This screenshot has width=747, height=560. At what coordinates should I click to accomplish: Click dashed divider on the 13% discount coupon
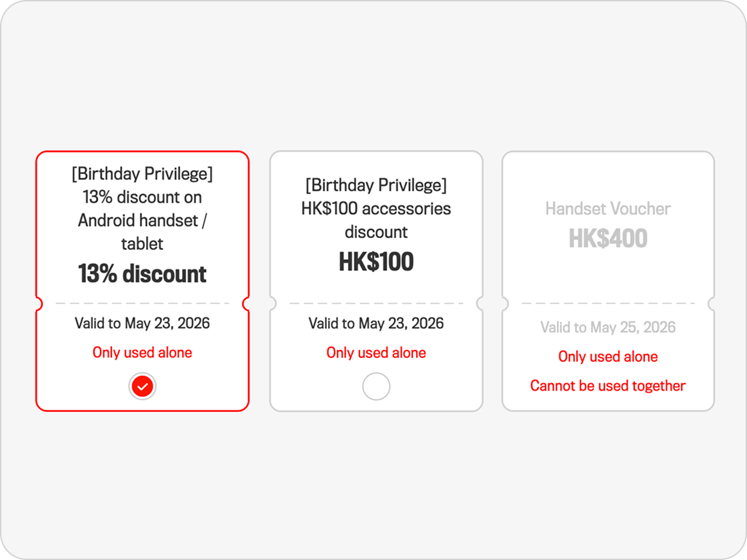[142, 303]
